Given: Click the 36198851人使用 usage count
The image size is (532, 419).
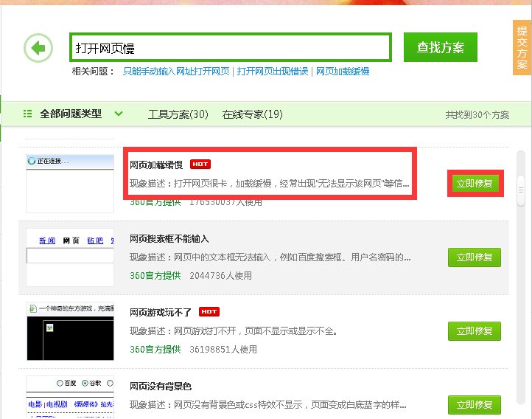Looking at the screenshot, I should pos(223,350).
